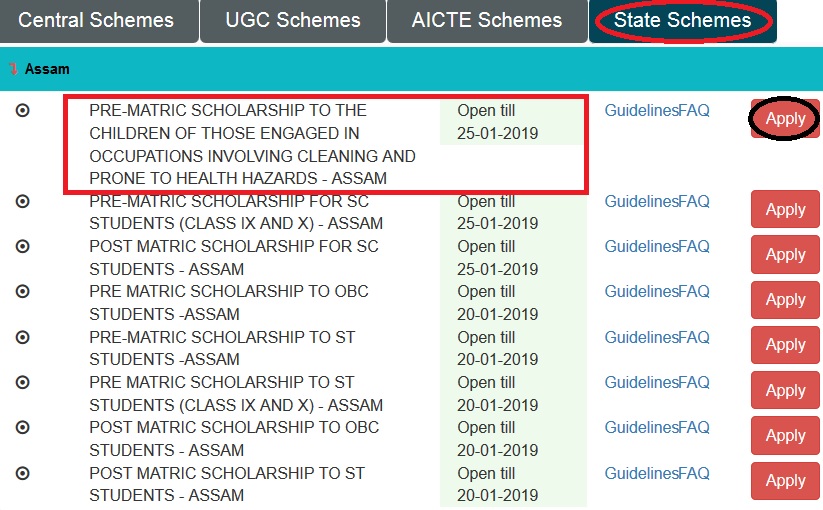Click bullet icon beside Post Matric SC scholarship

(x=23, y=246)
